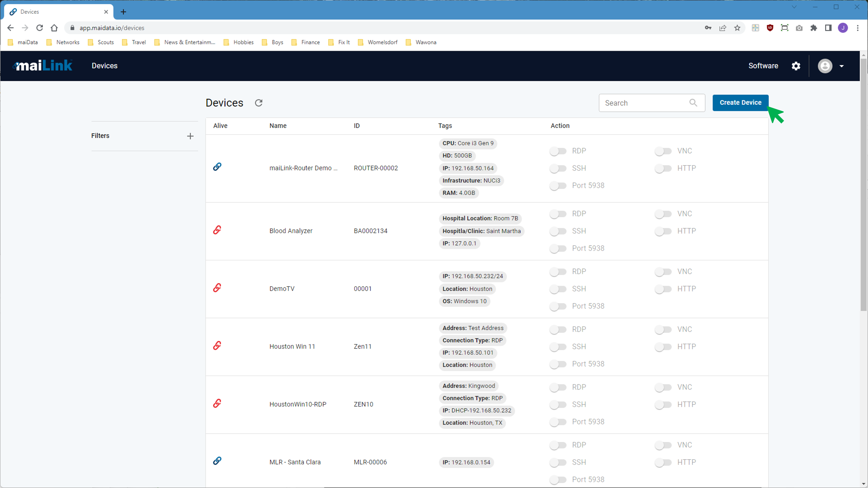Toggle RDP for maiLink-Router Demo
Viewport: 868px width, 488px height.
[558, 151]
